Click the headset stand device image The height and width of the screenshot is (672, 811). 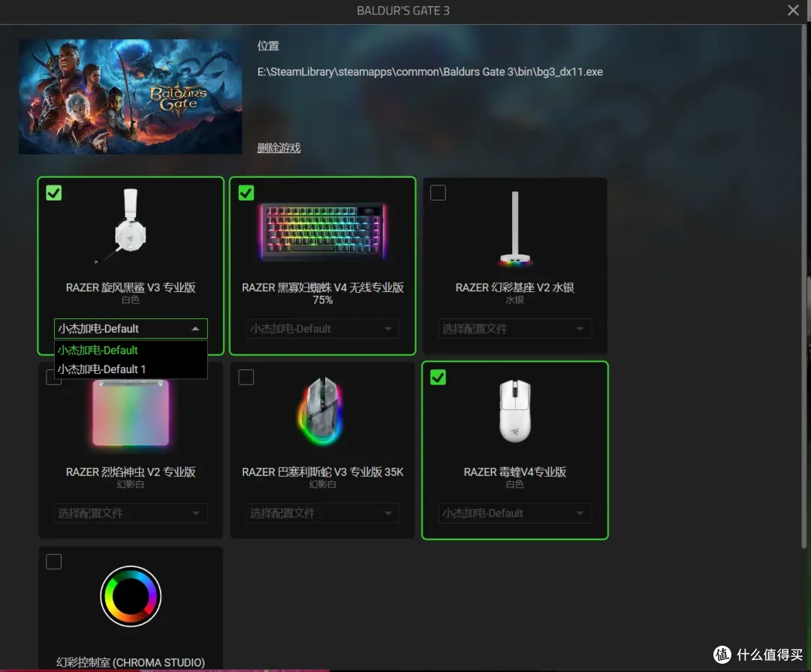(514, 228)
